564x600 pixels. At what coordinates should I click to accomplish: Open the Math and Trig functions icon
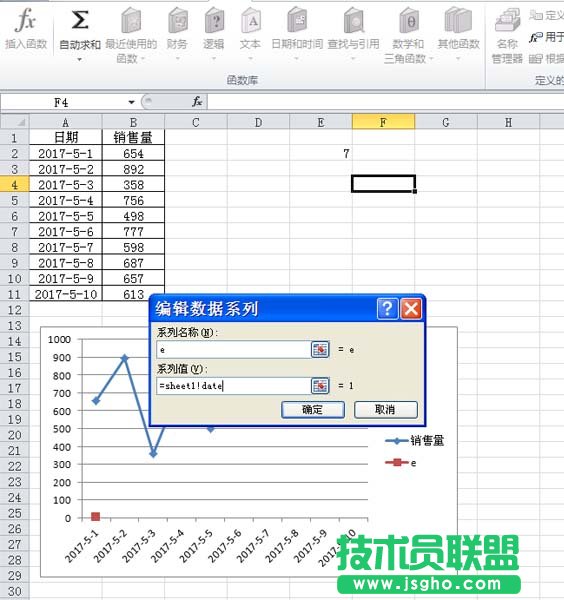[x=409, y=21]
